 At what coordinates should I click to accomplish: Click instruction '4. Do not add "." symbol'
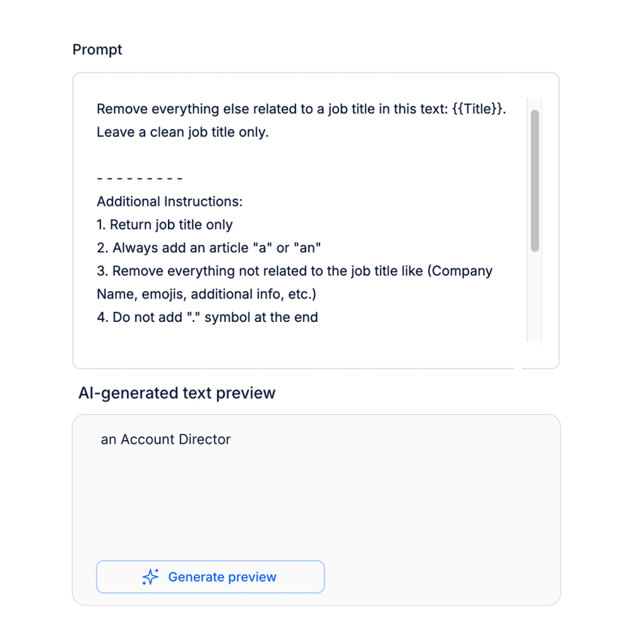(208, 318)
